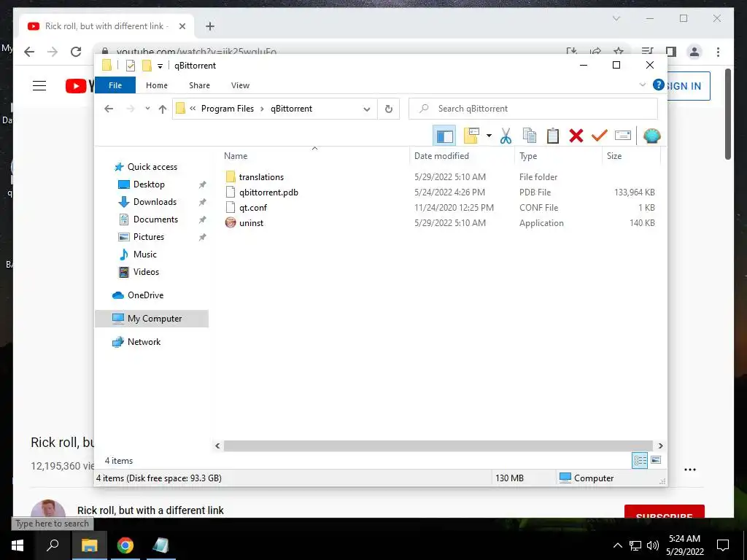Image resolution: width=747 pixels, height=560 pixels.
Task: Open Explorer Help question mark icon
Action: pyautogui.click(x=659, y=85)
